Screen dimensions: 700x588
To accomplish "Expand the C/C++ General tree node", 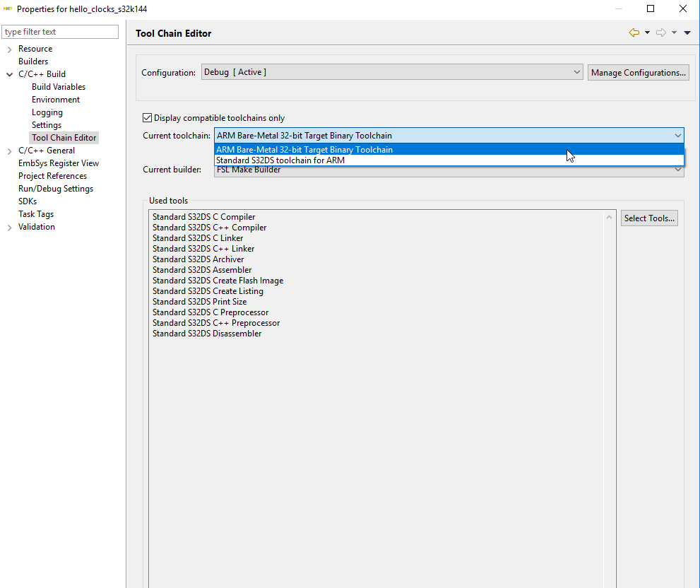I will click(9, 151).
